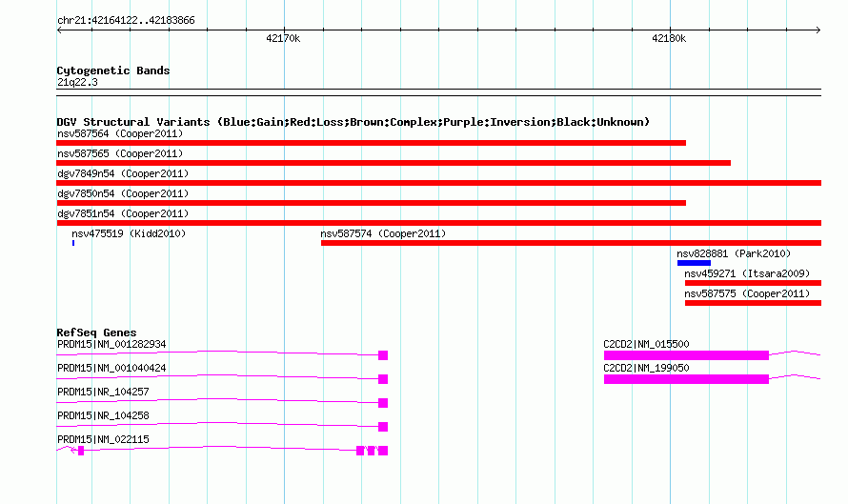Screen dimensions: 848x504
Task: Open the dgv7849n54 (Cooper2011) label link
Action: coord(123,173)
